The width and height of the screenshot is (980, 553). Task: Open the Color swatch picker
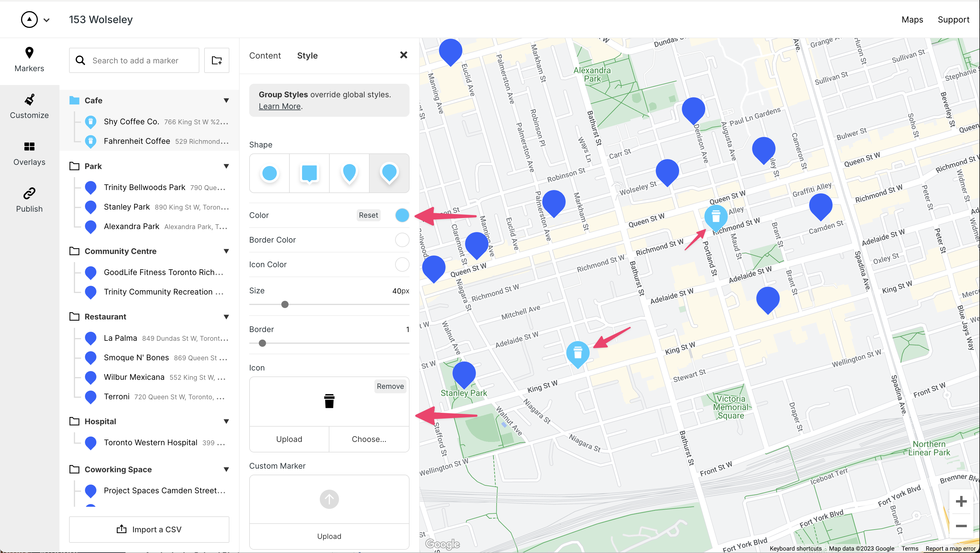[x=402, y=215]
